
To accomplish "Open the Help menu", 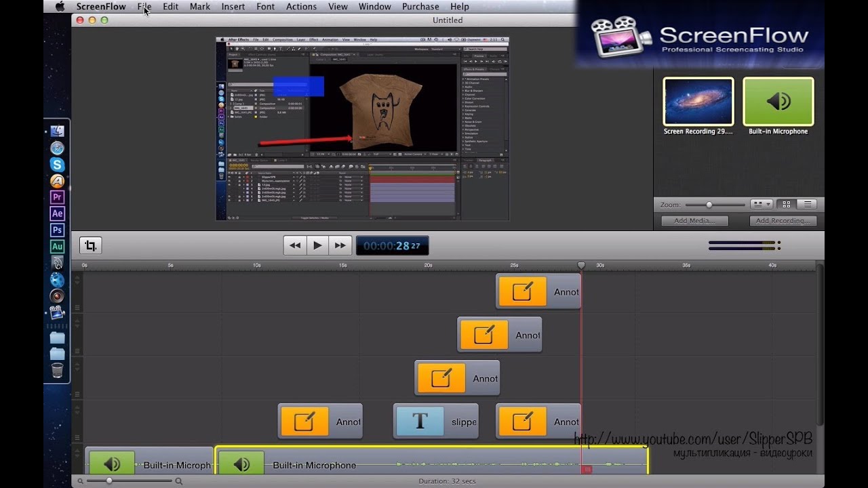I will pos(460,7).
